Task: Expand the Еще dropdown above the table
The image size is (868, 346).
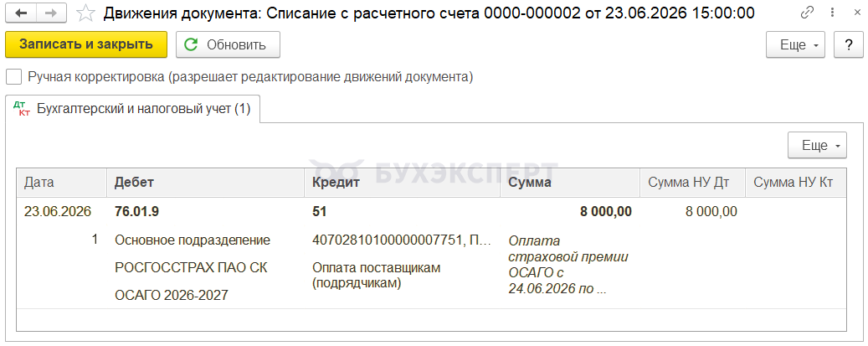Action: point(817,145)
